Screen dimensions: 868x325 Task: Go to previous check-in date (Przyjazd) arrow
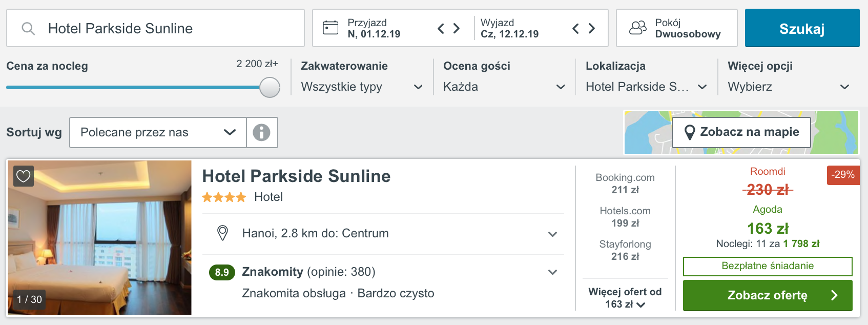(x=441, y=28)
